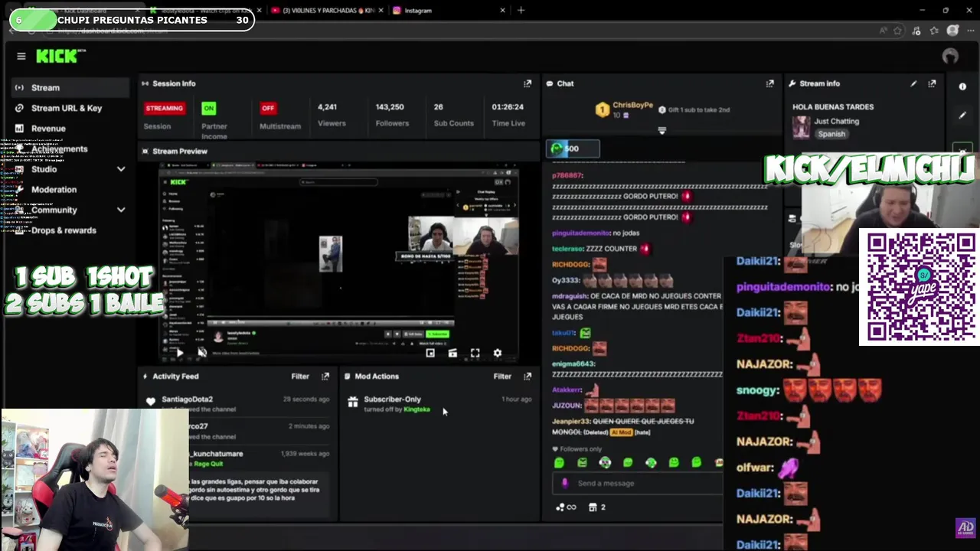Screen dimensions: 980x551
Task: Expand the Community sidebar section
Action: click(x=120, y=210)
